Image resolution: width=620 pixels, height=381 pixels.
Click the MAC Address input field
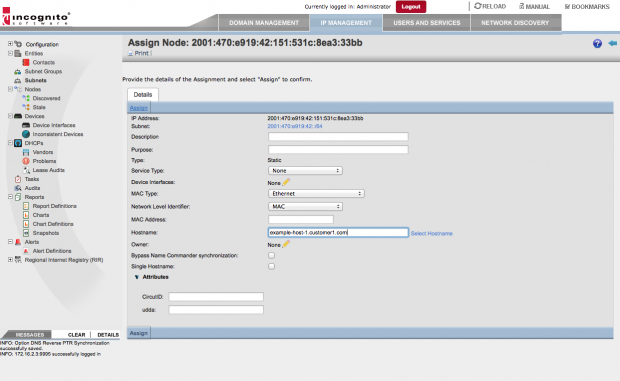(x=301, y=219)
